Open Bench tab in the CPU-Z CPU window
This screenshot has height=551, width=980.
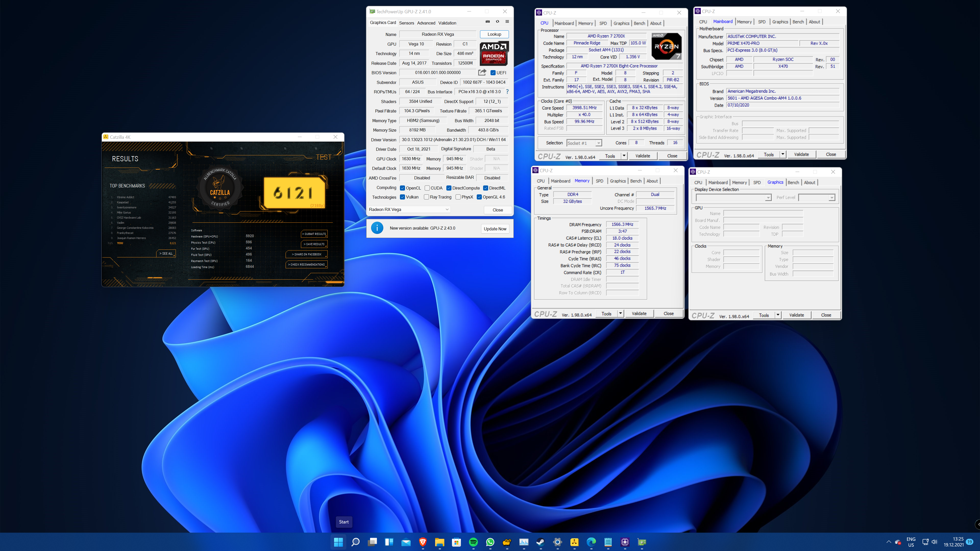click(x=639, y=23)
